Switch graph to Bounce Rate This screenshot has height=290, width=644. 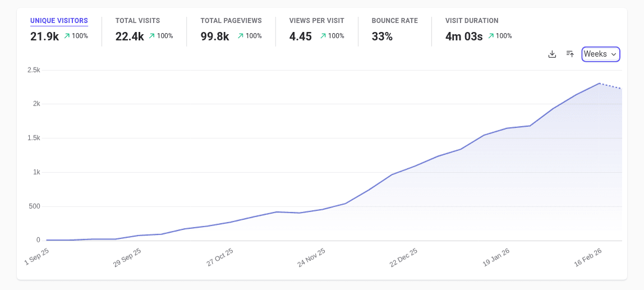pyautogui.click(x=394, y=21)
